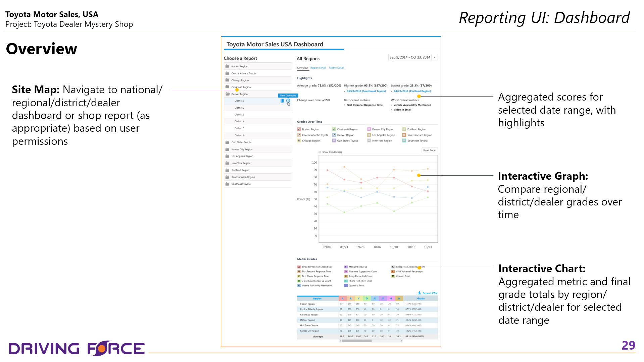
Task: Click the metric F Manger Follow-up badge
Action: pos(346,267)
